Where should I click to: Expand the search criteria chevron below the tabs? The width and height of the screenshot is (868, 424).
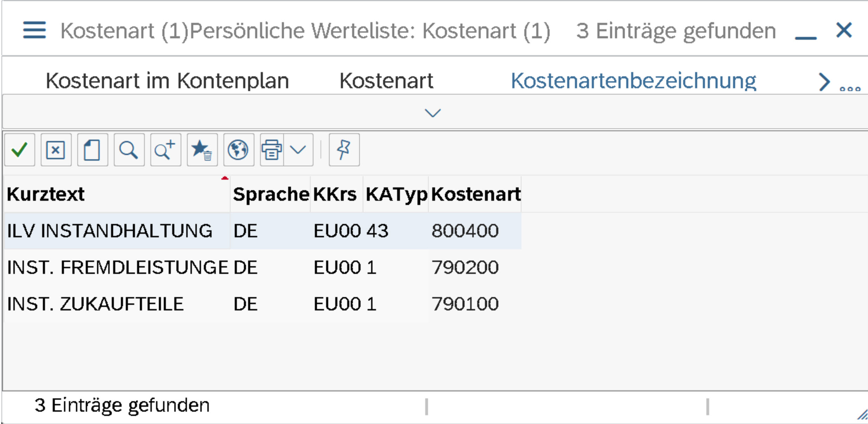pos(433,113)
